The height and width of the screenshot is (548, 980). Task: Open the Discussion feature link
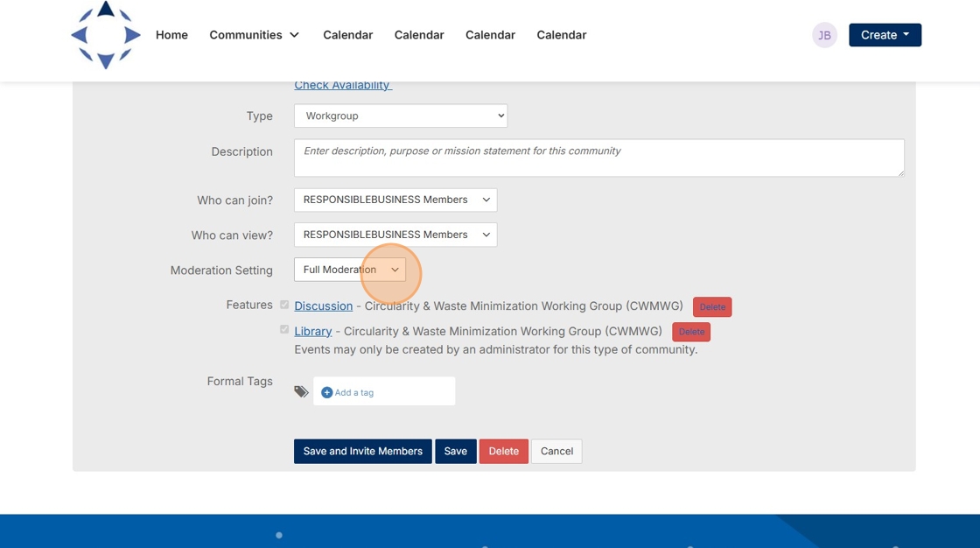coord(324,306)
